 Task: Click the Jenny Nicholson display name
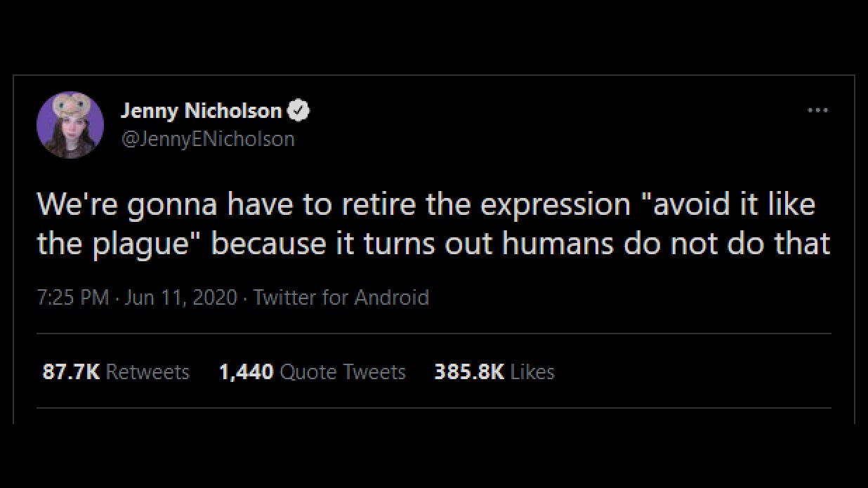202,110
